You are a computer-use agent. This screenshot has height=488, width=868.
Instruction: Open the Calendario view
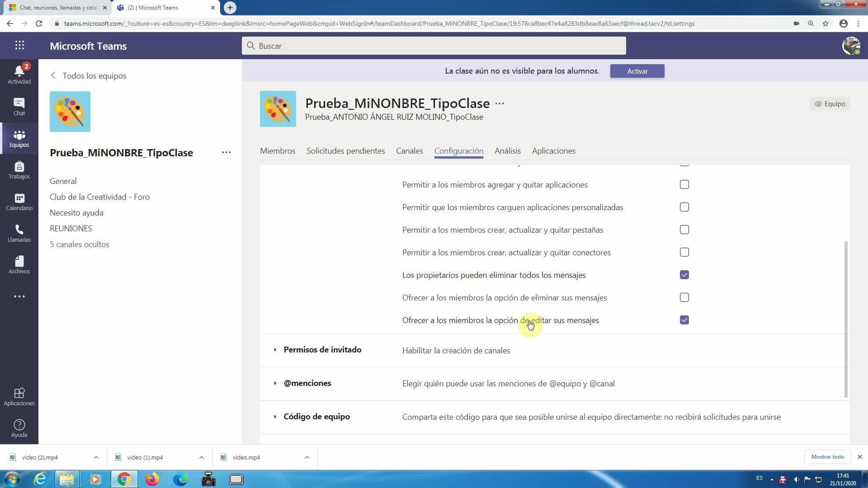(19, 202)
